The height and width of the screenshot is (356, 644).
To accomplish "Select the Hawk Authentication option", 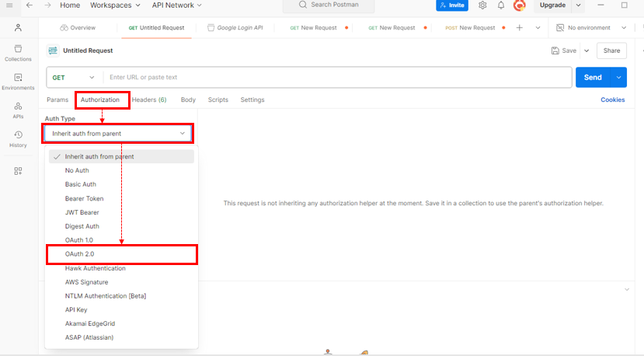I will (121, 268).
